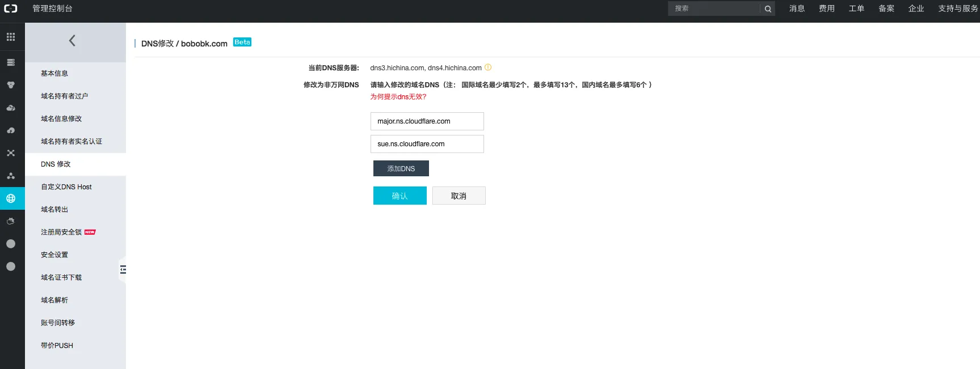Click the orange info icon beside current DNS

pyautogui.click(x=488, y=67)
